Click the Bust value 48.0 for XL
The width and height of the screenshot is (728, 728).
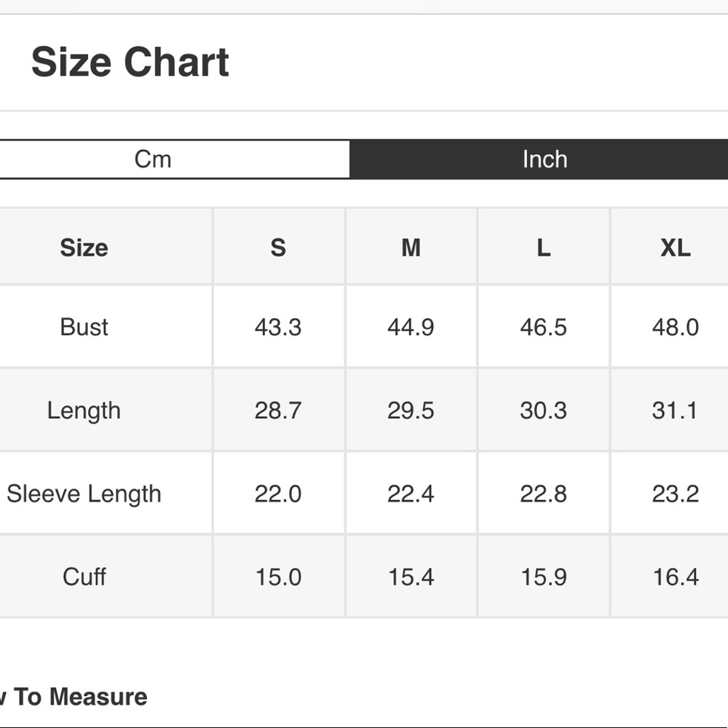675,327
